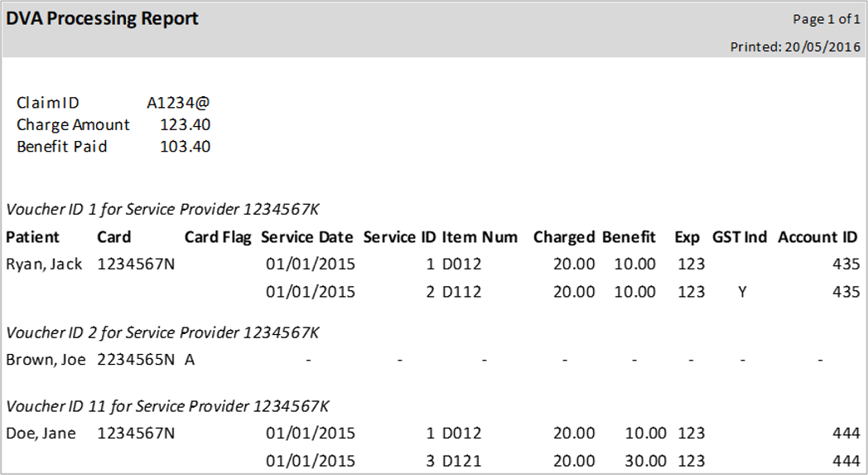The width and height of the screenshot is (868, 475).
Task: Click the Voucher ID 1 heading
Action: (162, 210)
